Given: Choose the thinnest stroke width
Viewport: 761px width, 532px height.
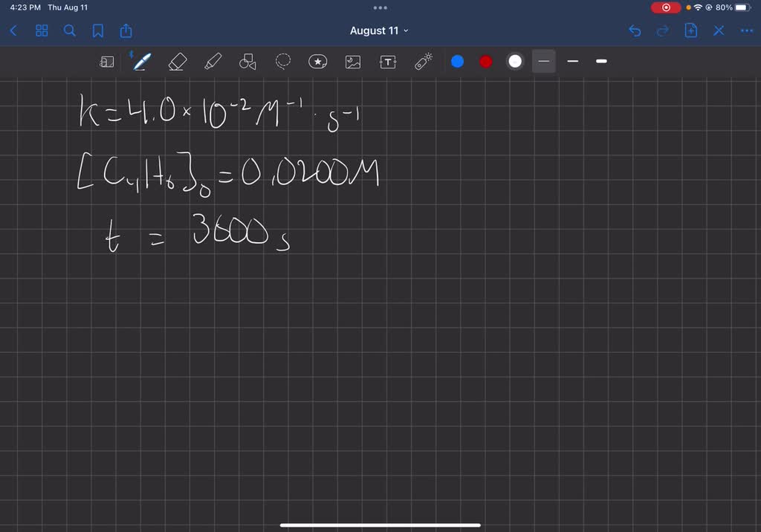Looking at the screenshot, I should [544, 62].
